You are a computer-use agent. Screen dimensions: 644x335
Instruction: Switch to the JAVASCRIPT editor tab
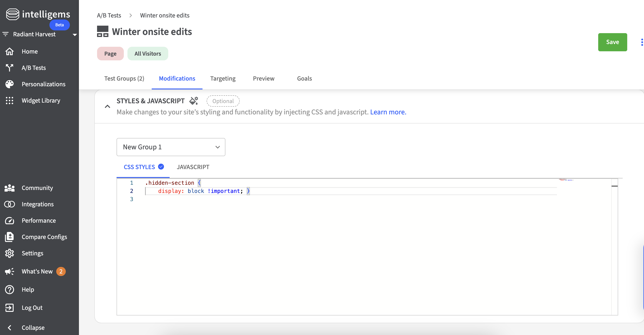[193, 167]
